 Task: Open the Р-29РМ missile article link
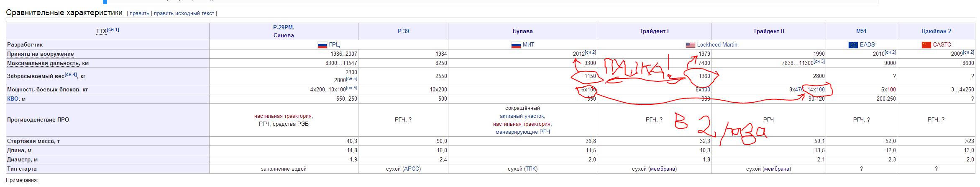(284, 27)
